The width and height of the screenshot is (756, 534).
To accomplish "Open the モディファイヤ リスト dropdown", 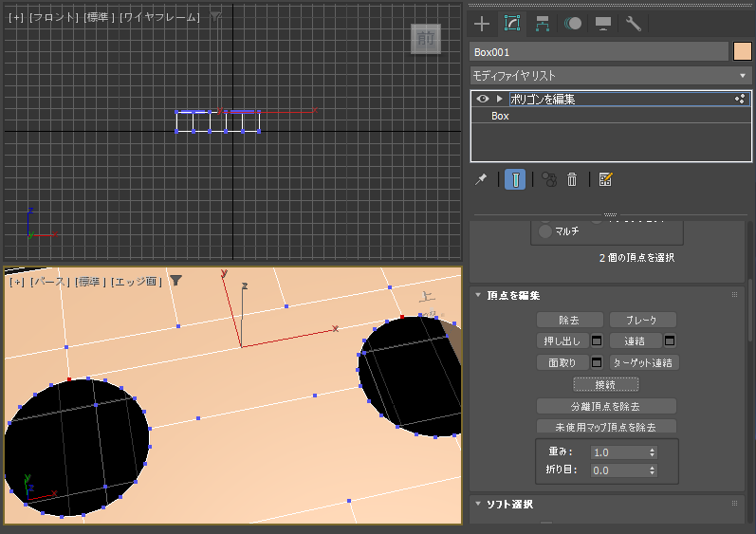I will click(x=610, y=76).
